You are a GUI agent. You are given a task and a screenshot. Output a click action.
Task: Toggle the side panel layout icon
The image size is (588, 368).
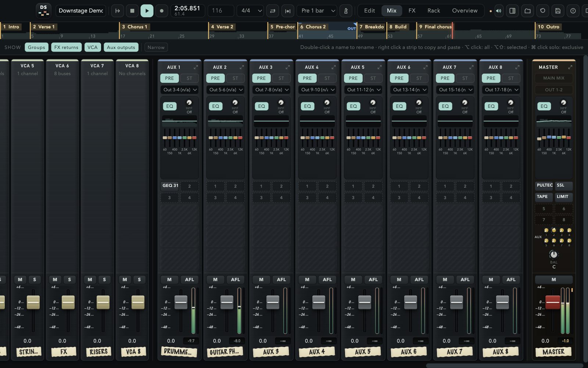point(512,11)
